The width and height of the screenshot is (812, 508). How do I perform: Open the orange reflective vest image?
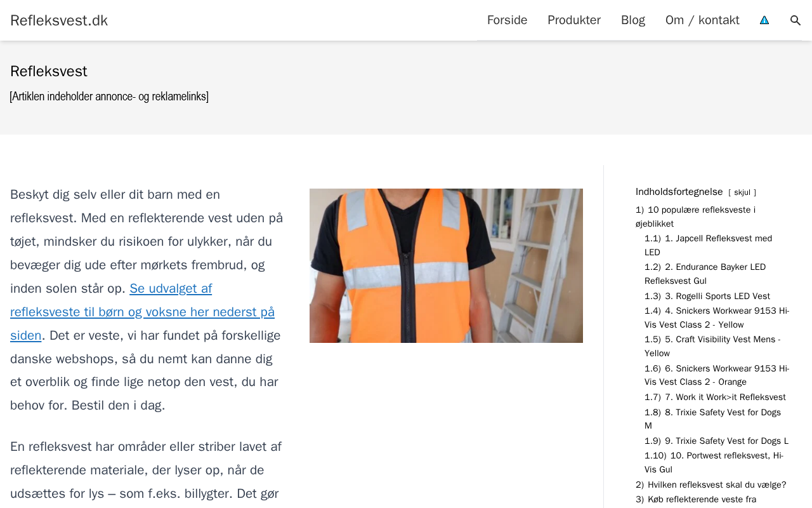446,265
